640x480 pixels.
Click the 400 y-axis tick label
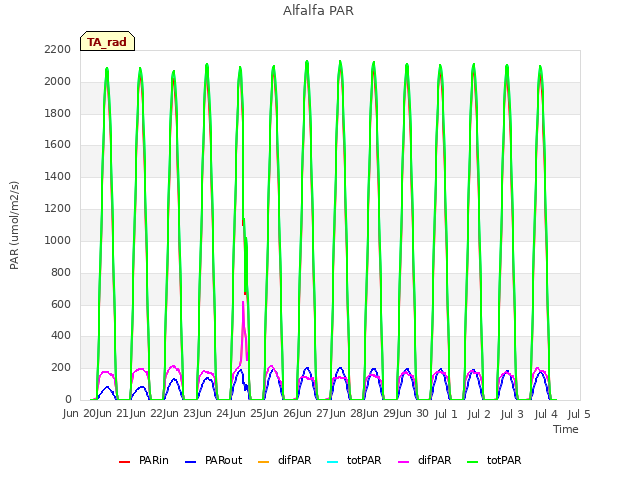pos(61,336)
